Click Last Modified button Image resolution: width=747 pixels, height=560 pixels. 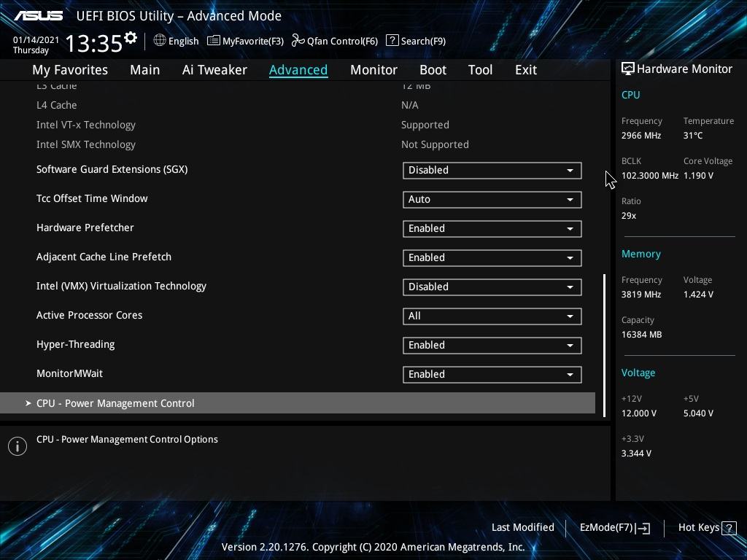click(x=522, y=528)
